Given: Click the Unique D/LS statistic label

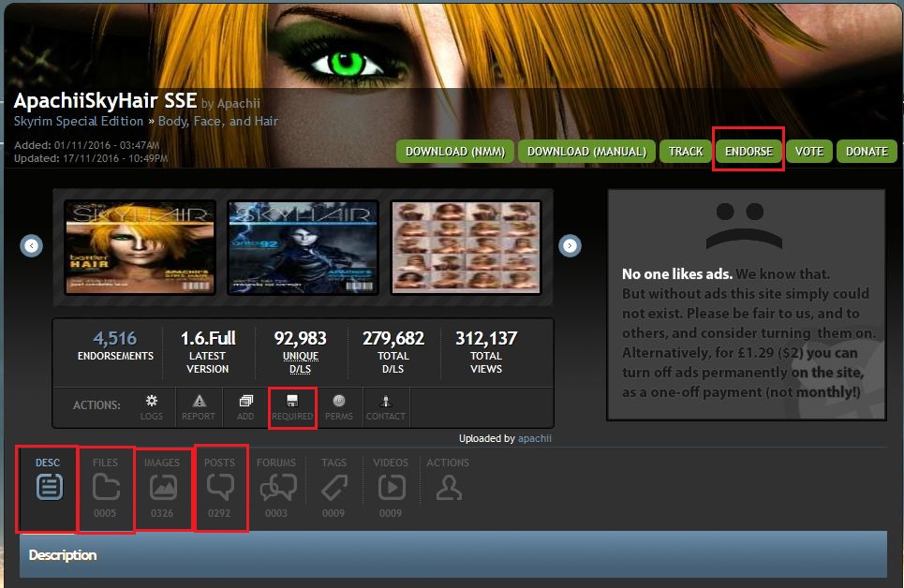Looking at the screenshot, I should [x=301, y=362].
